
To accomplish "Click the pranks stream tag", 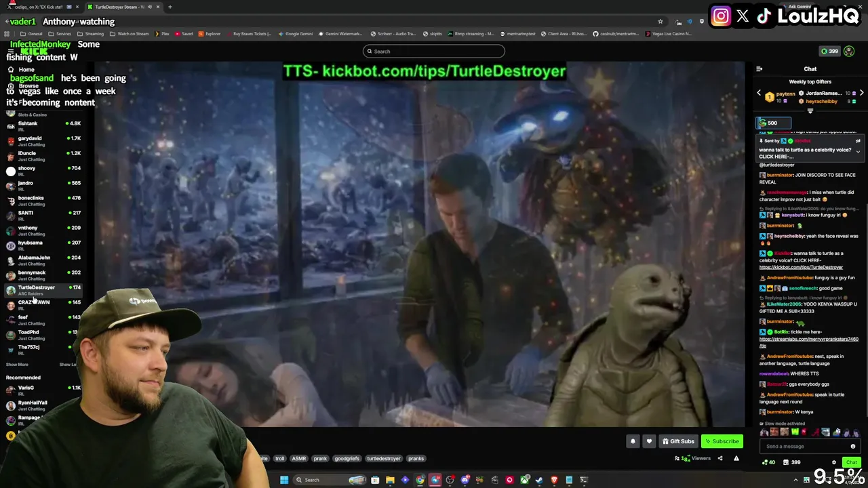I will [416, 458].
